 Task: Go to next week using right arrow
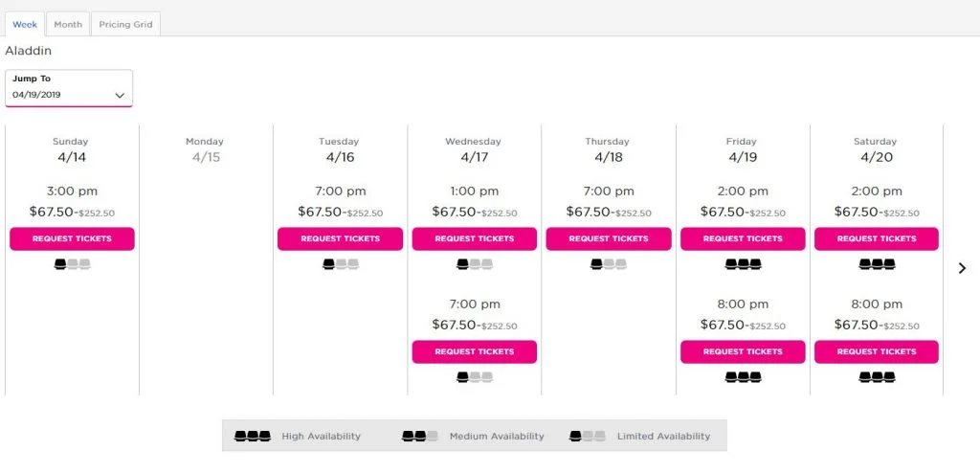tap(962, 268)
